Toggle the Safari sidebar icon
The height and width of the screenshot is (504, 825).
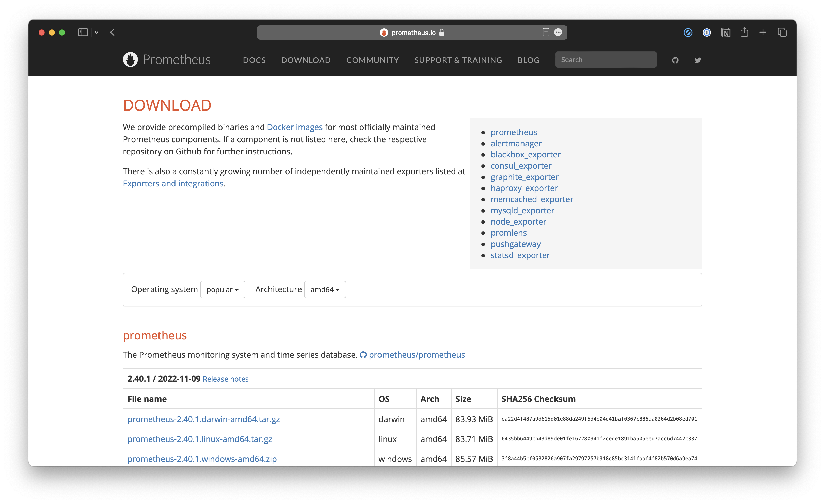[x=83, y=33]
